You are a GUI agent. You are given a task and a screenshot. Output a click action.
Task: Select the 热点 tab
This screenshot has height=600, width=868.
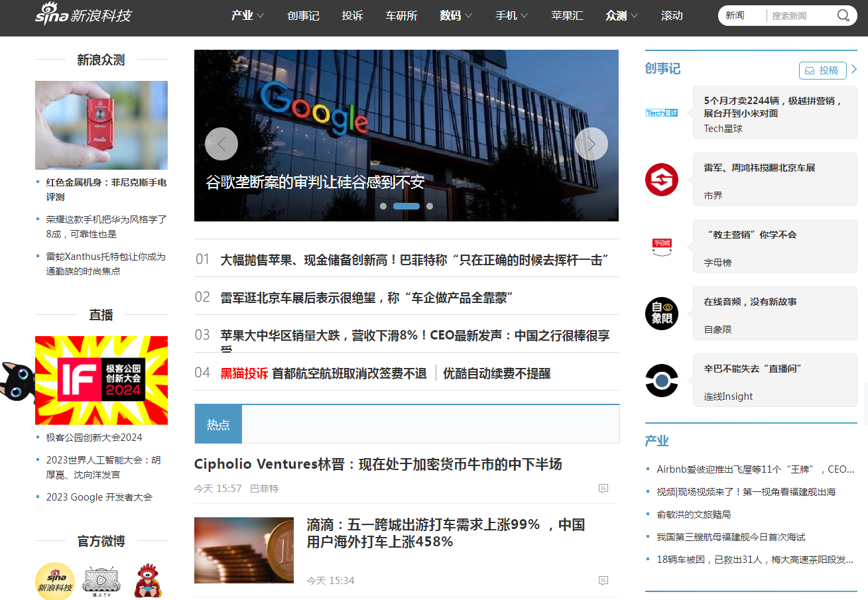click(x=218, y=424)
